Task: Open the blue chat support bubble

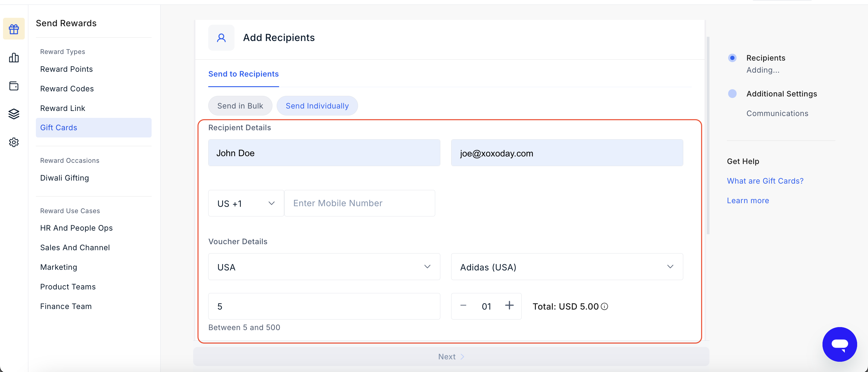Action: pos(839,344)
